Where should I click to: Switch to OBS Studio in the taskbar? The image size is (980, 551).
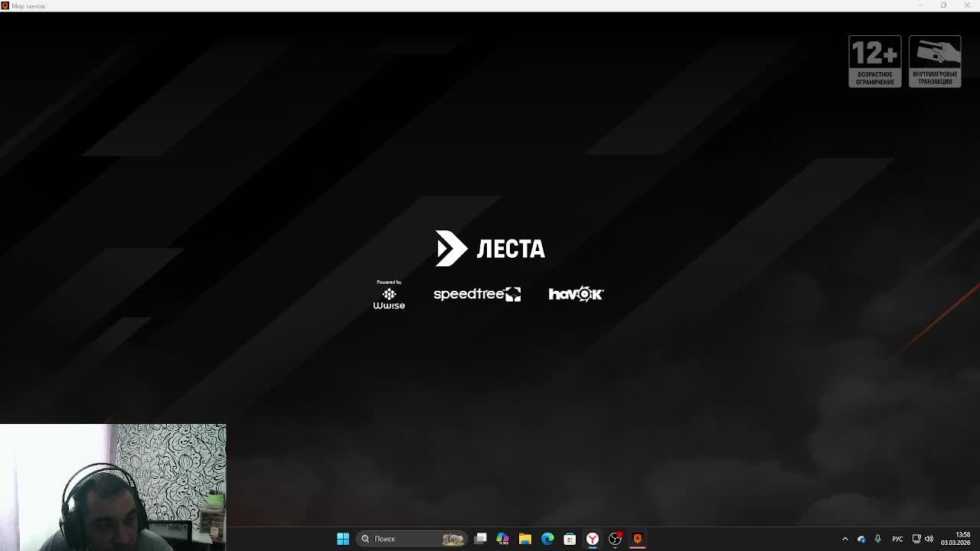615,539
